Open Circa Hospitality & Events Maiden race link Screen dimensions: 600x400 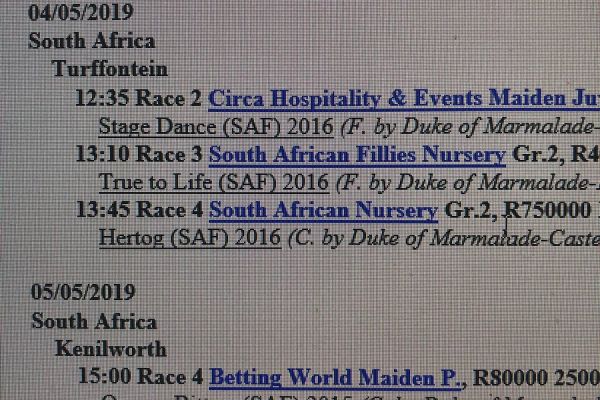(404, 99)
